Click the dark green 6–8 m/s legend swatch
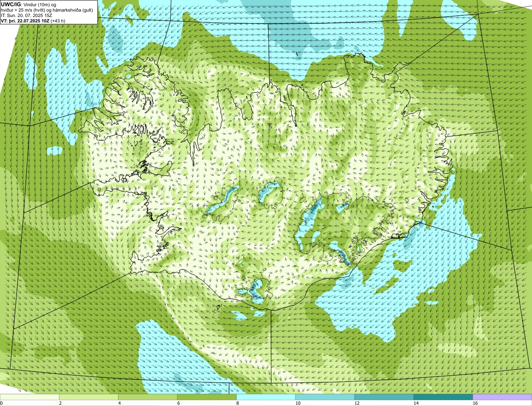The width and height of the screenshot is (532, 406). [x=207, y=397]
